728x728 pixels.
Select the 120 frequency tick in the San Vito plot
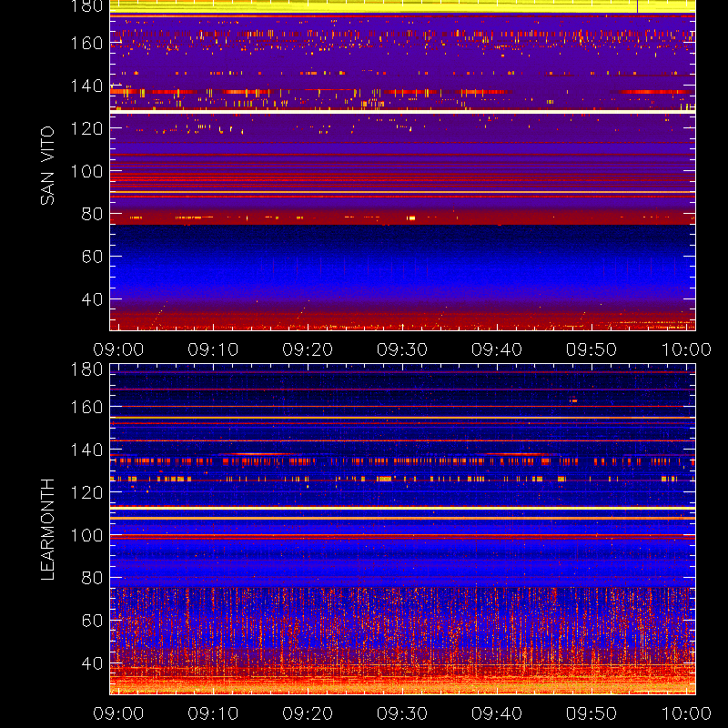[86, 128]
